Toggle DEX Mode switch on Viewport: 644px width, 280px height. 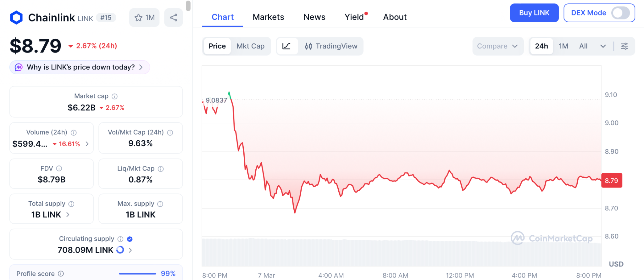[x=620, y=13]
